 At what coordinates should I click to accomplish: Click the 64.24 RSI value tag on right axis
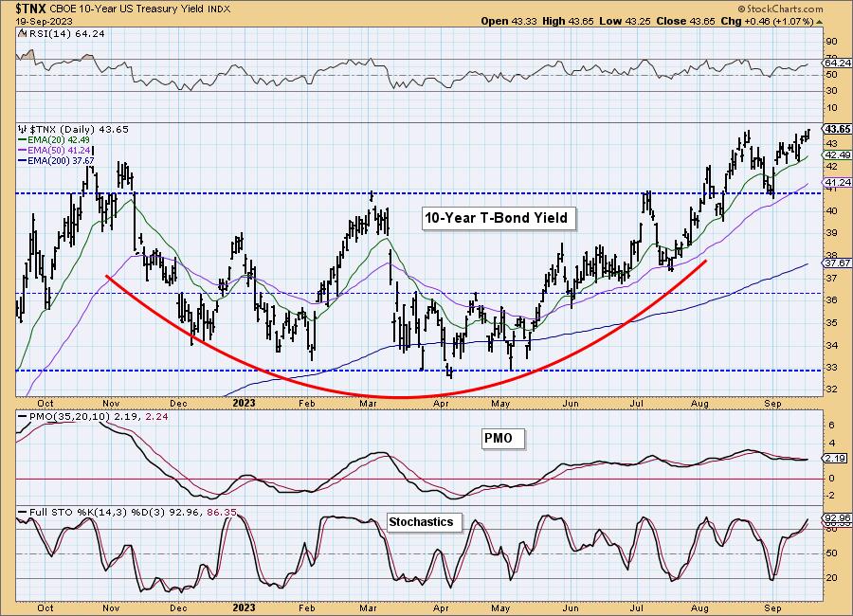[838, 63]
